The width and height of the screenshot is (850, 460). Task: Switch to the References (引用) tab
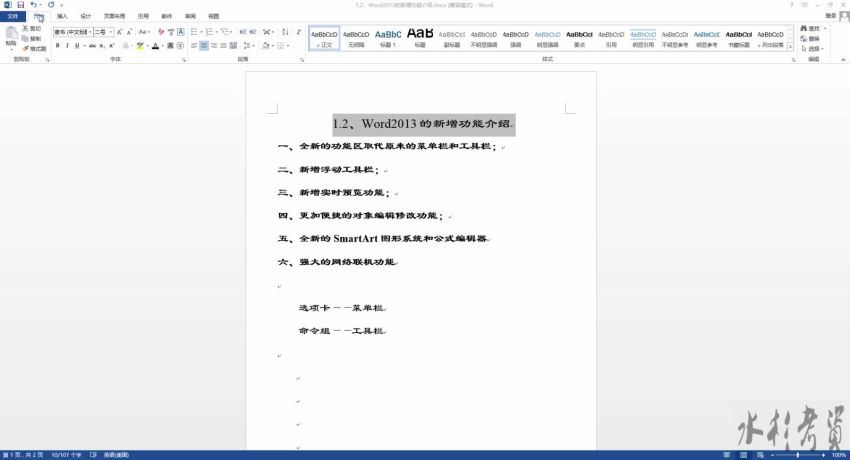point(143,16)
